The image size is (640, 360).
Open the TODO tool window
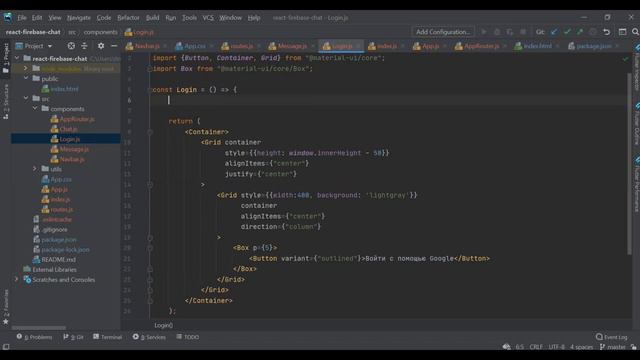click(188, 337)
